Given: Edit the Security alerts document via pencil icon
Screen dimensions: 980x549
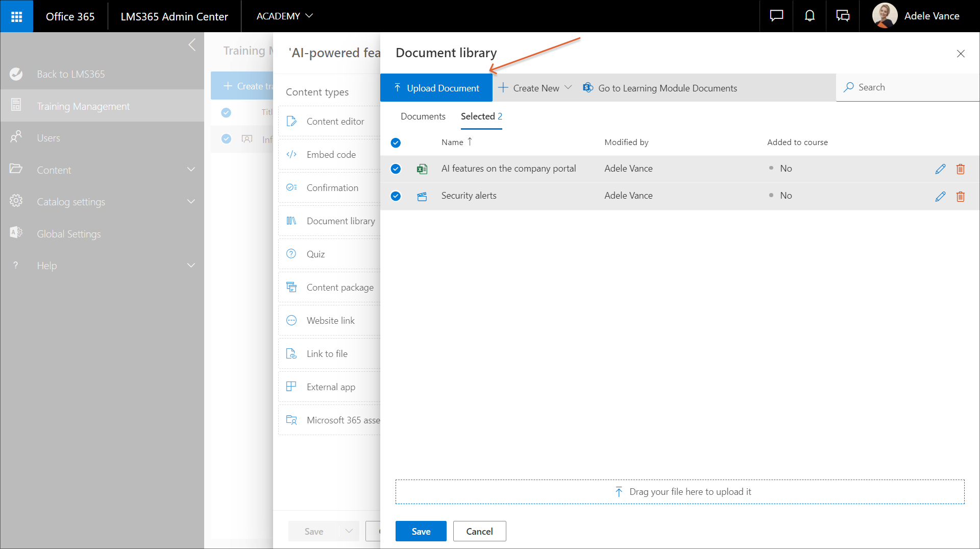Looking at the screenshot, I should pos(940,196).
